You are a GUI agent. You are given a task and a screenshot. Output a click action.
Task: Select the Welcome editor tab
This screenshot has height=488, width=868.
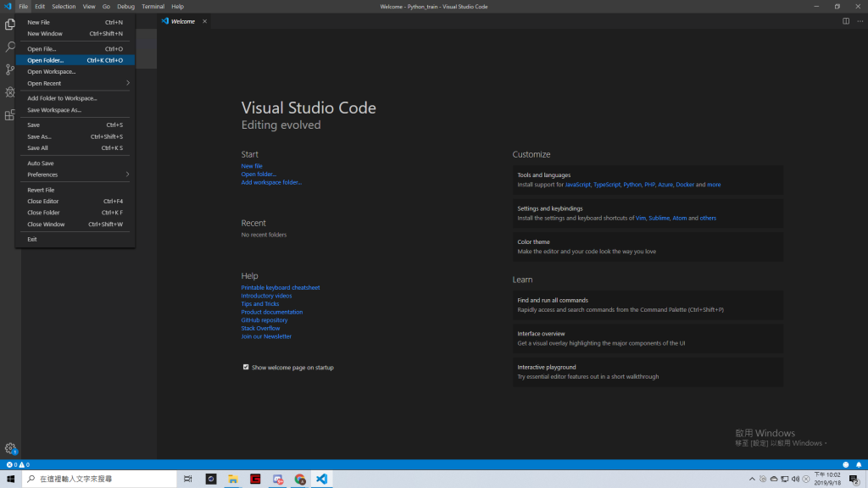[x=183, y=21]
